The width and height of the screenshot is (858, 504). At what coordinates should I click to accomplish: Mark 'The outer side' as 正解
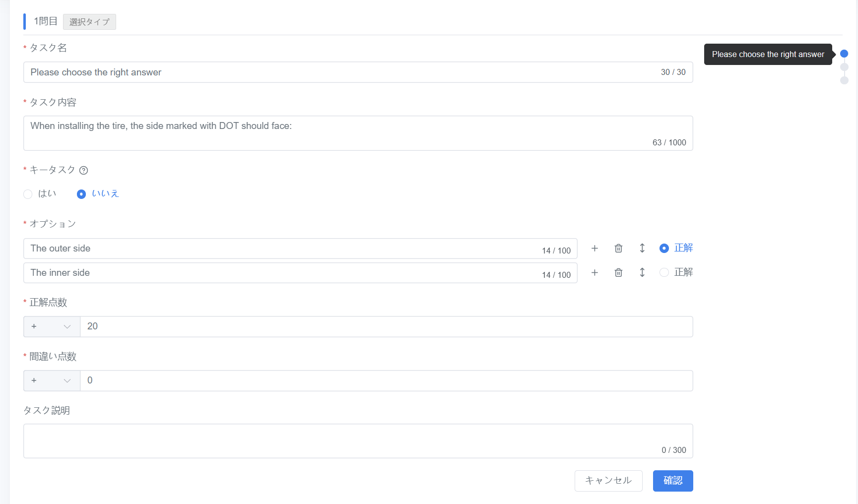click(664, 248)
